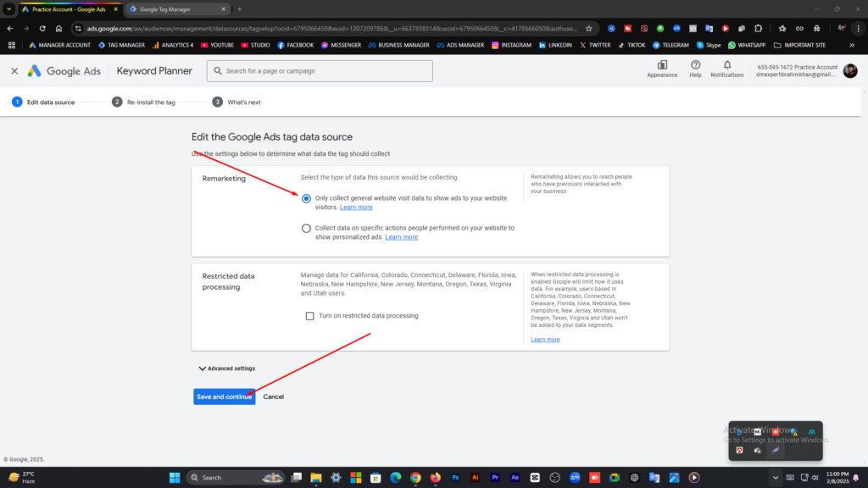This screenshot has height=488, width=868.
Task: Open the browser home page
Action: click(x=58, y=28)
